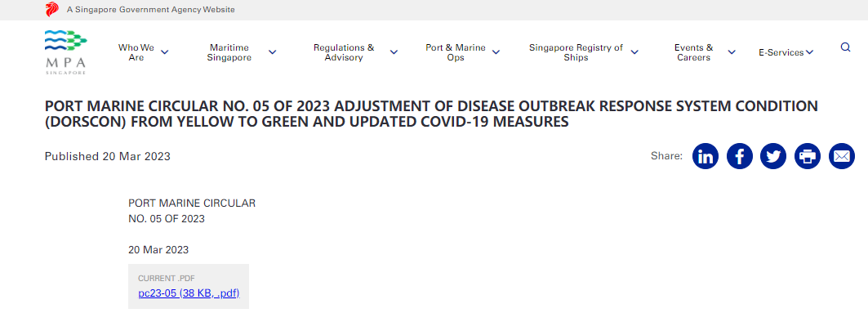Expand the Port & Marine Ops chevron
The image size is (868, 313).
pos(496,52)
